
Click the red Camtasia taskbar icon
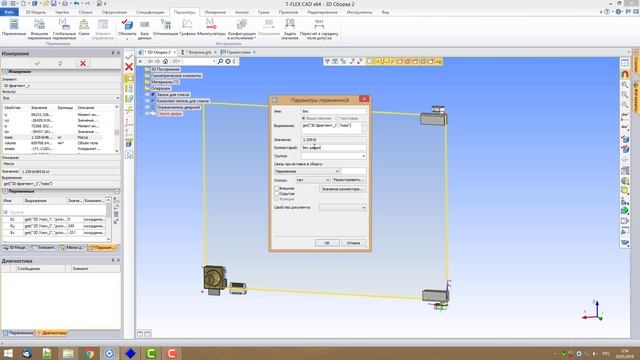172,353
